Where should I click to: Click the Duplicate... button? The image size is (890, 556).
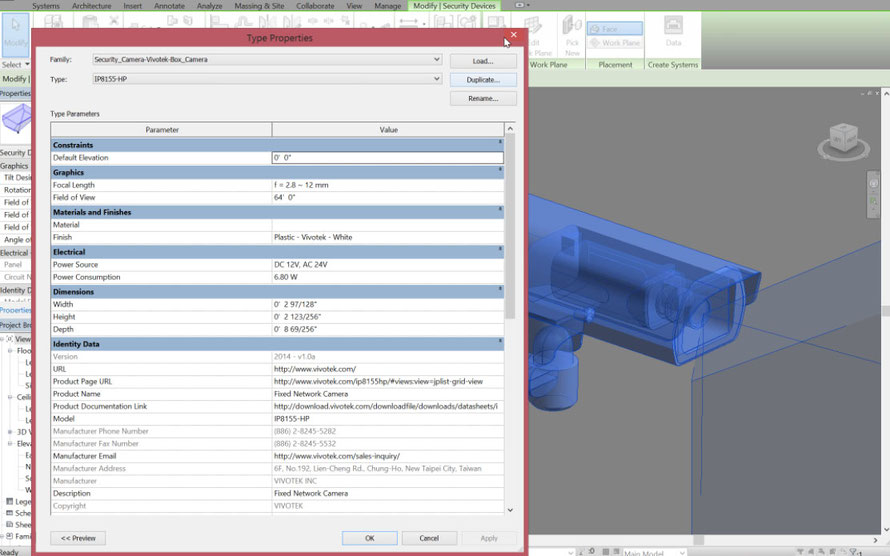[483, 80]
